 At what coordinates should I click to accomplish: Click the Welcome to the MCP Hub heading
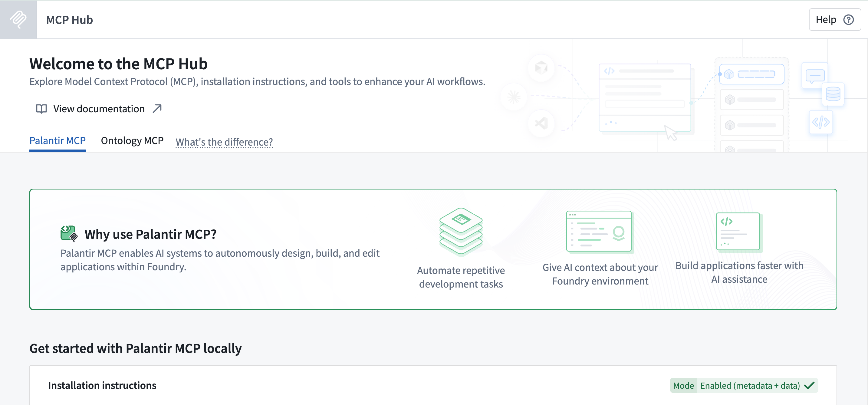pos(118,64)
